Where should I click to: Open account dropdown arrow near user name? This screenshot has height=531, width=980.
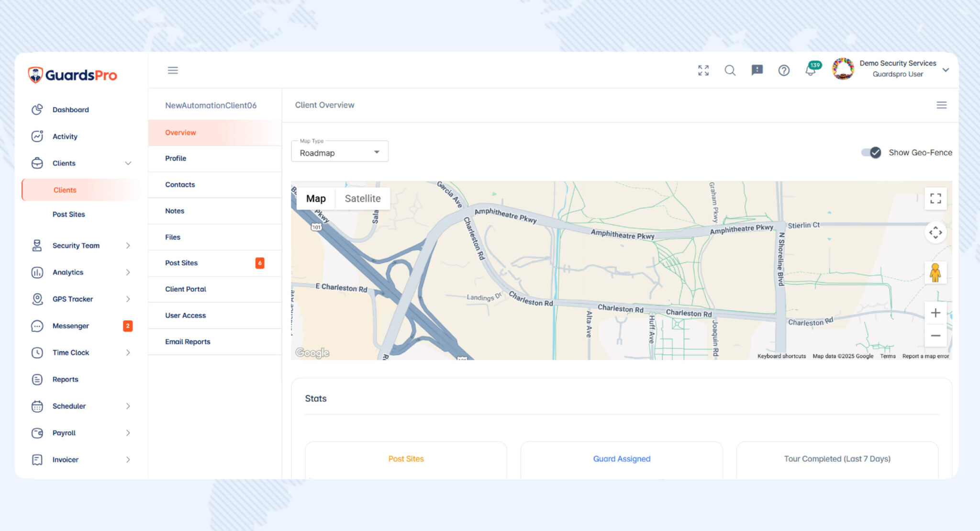coord(946,70)
